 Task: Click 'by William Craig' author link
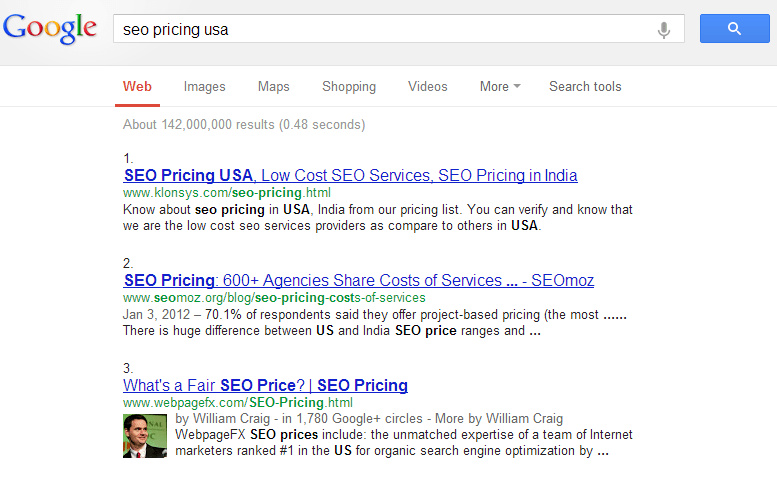pos(222,419)
